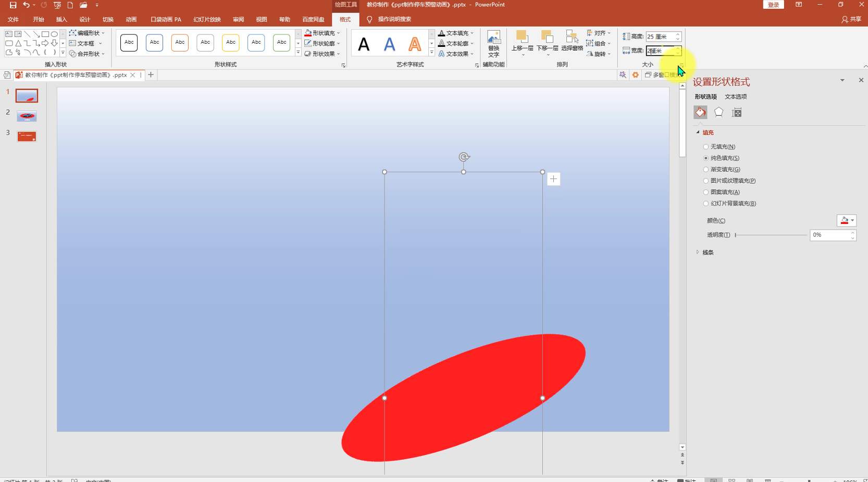The width and height of the screenshot is (868, 482).
Task: Switch to 文本选项 in format pane
Action: pos(736,97)
